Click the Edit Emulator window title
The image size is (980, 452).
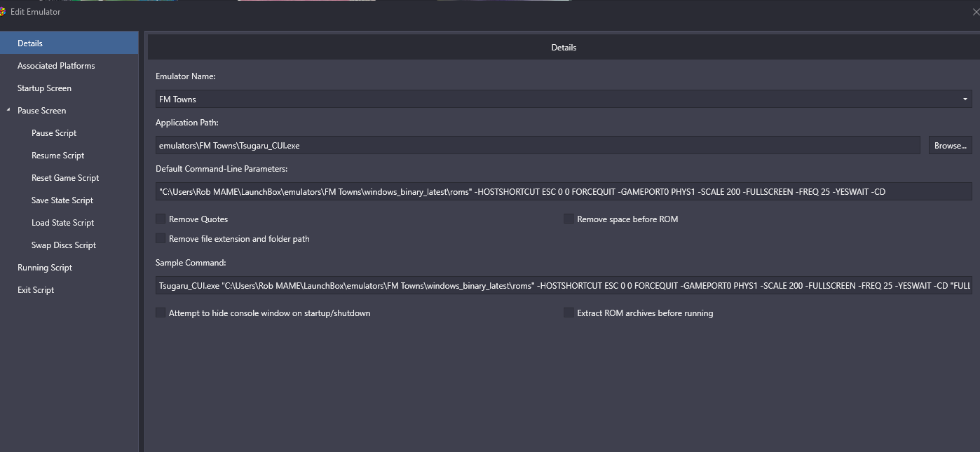click(35, 12)
